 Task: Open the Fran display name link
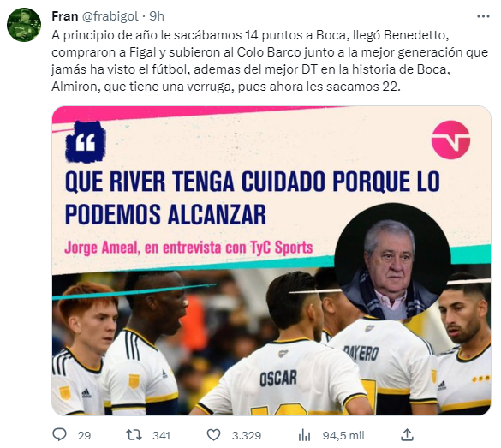pos(65,16)
